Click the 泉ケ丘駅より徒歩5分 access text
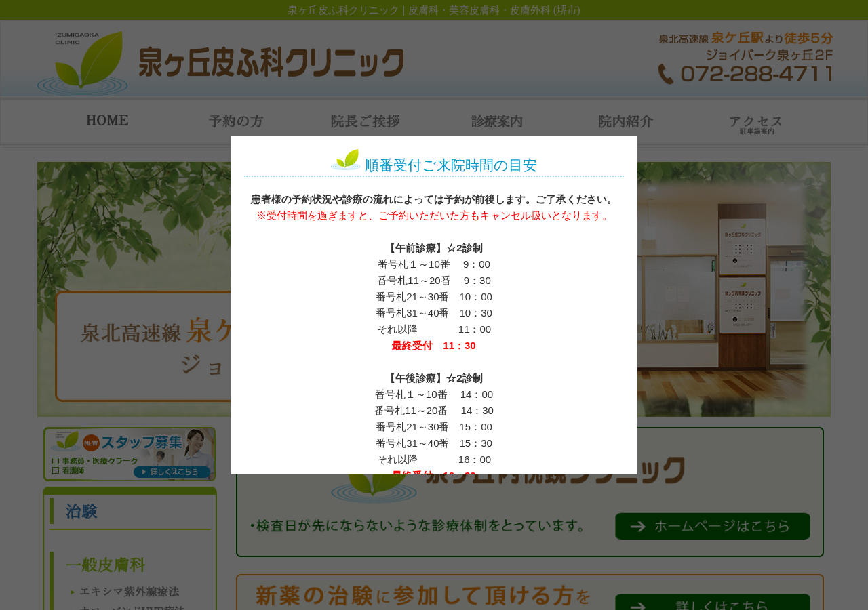Image resolution: width=868 pixels, height=610 pixels. pos(746,39)
